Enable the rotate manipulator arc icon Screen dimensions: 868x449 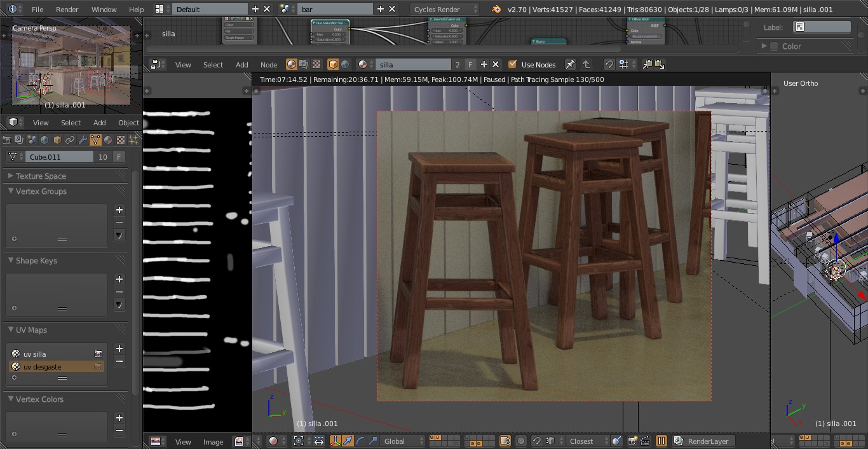(360, 441)
